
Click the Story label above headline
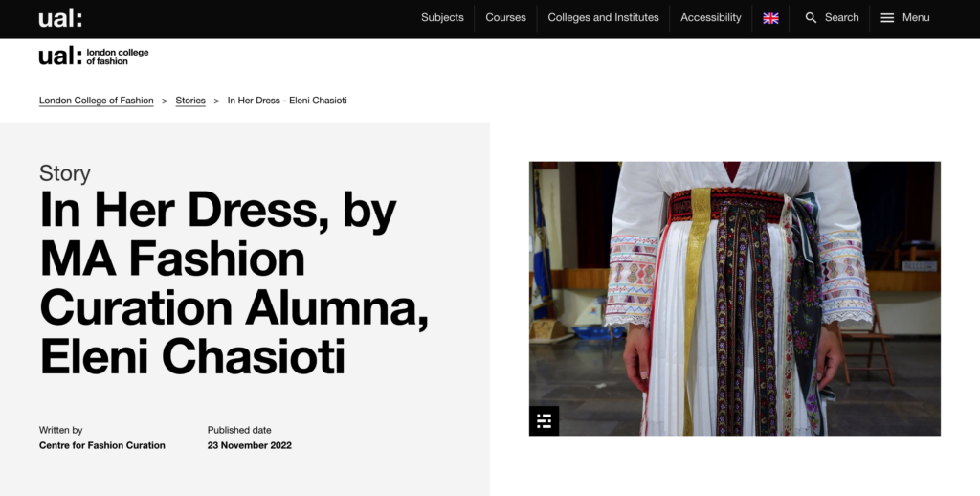[65, 173]
